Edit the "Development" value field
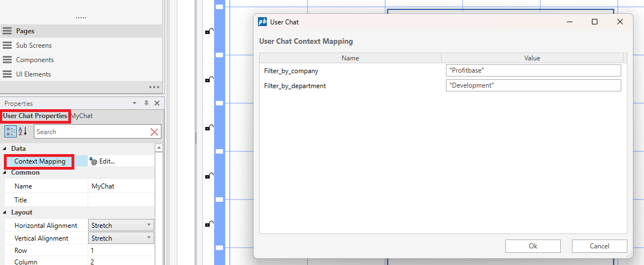This screenshot has height=265, width=644. (x=533, y=85)
